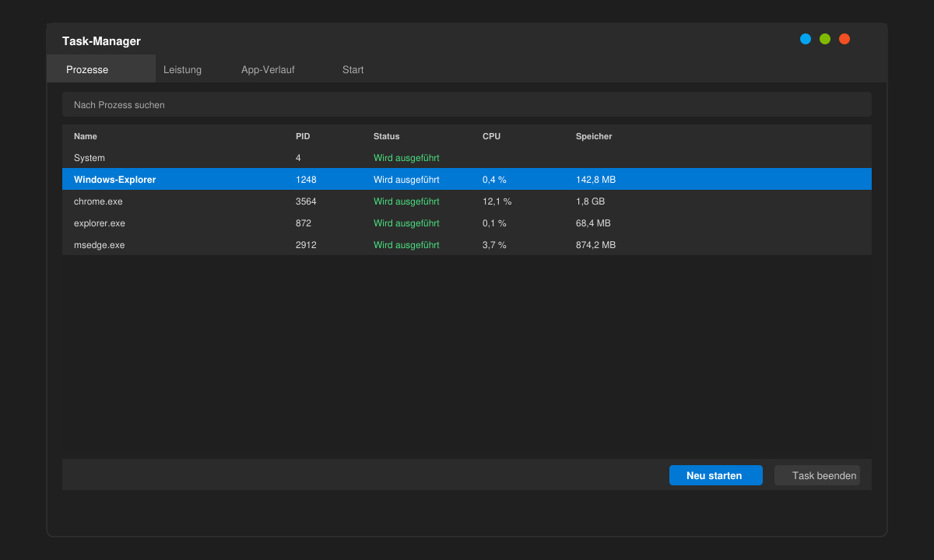Open the Leistung tab
The height and width of the screenshot is (560, 934).
click(x=182, y=69)
